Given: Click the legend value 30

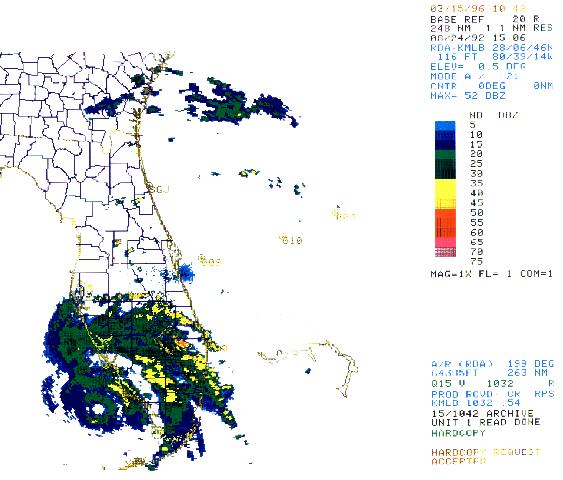Looking at the screenshot, I should 476,174.
